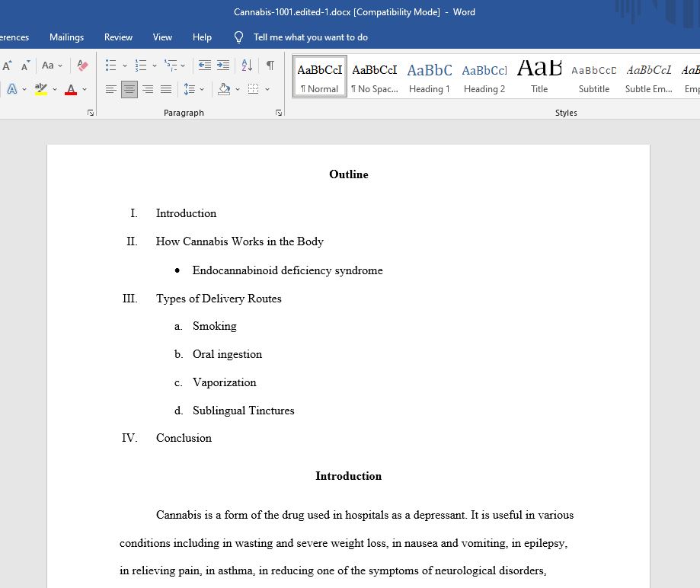Open Text Effects dropdown arrow
Viewport: 700px width, 588px height.
tap(24, 89)
